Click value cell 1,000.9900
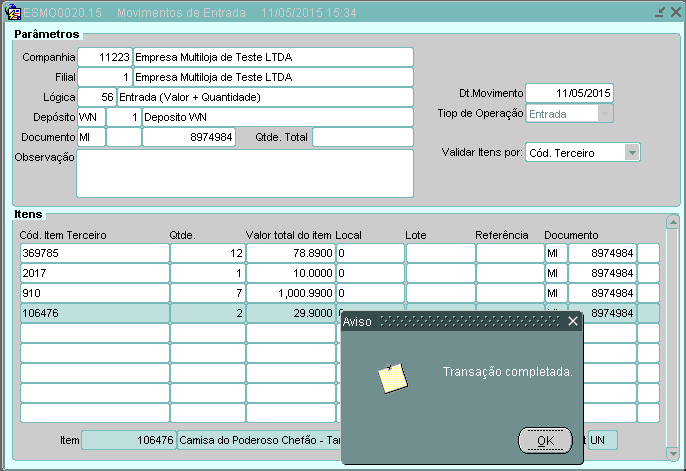Screen dimensions: 686x471 pos(290,293)
